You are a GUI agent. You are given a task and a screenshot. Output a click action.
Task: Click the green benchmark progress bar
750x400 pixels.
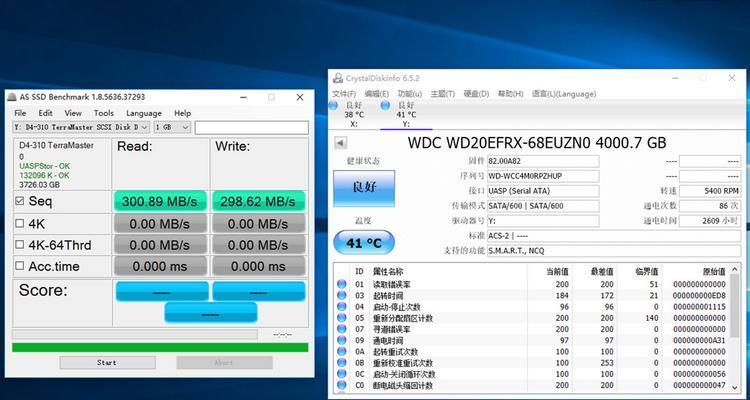(160, 347)
